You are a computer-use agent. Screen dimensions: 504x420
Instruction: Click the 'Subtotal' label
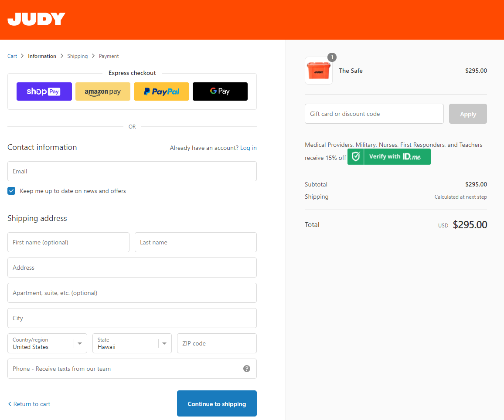click(x=316, y=184)
